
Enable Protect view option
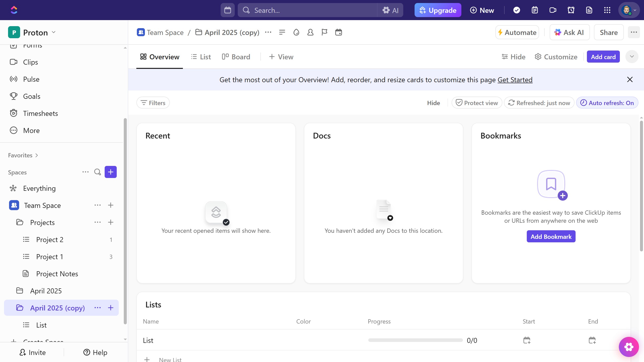(x=477, y=103)
